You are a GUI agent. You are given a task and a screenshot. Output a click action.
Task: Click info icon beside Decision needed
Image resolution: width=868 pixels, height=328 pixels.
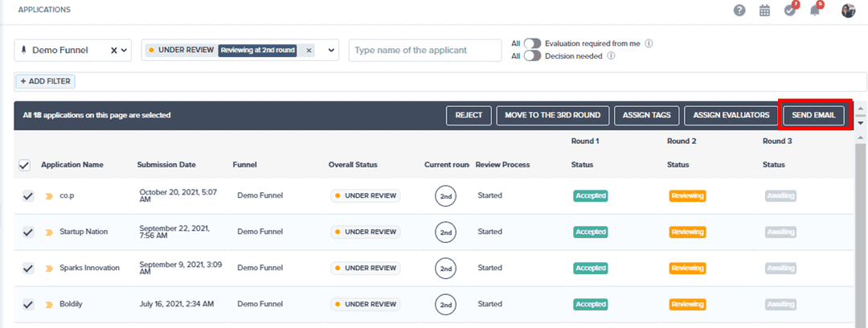pos(612,56)
